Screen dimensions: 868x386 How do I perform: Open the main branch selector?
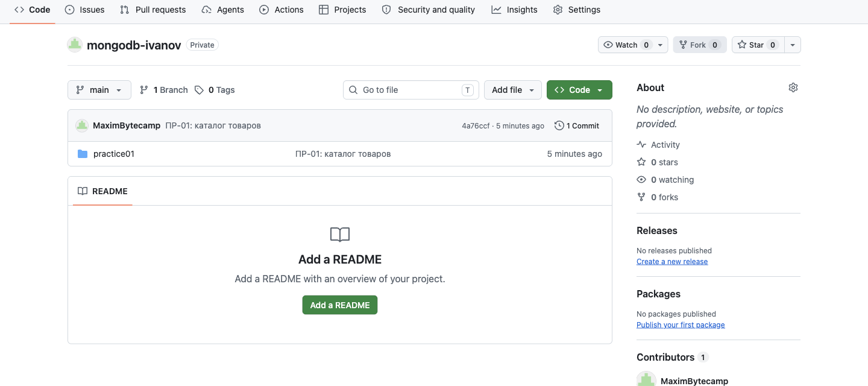[99, 90]
